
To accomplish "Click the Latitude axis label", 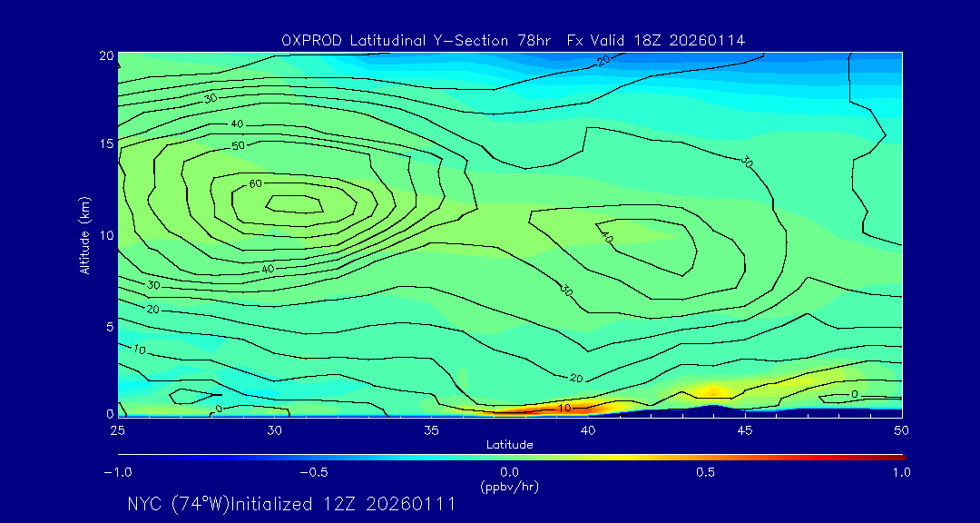I will 509,444.
